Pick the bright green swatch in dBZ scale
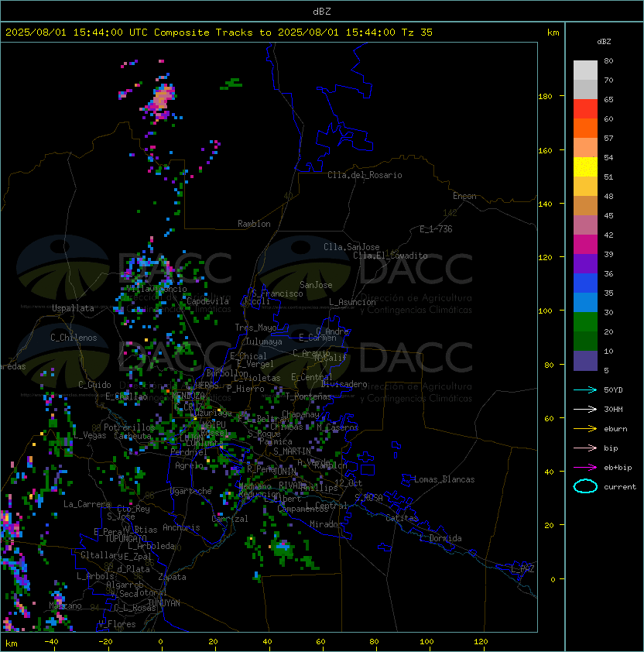Screen dimensions: 644x652 pos(585,322)
